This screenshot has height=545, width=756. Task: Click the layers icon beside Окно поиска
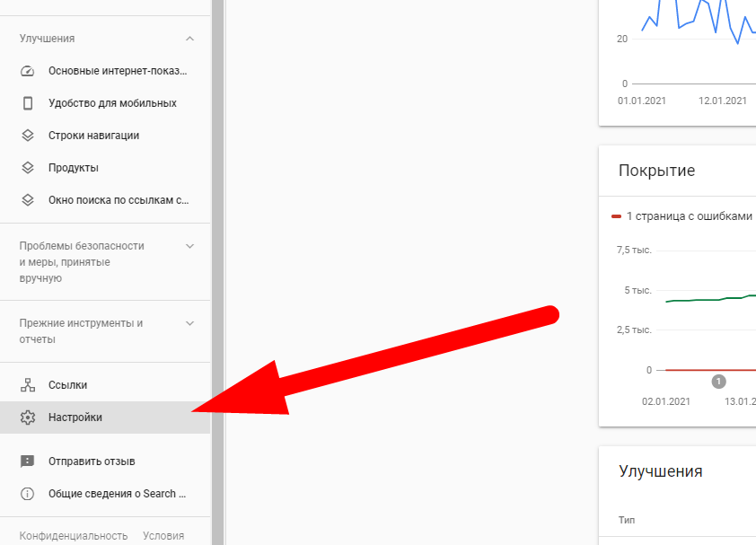(x=28, y=200)
